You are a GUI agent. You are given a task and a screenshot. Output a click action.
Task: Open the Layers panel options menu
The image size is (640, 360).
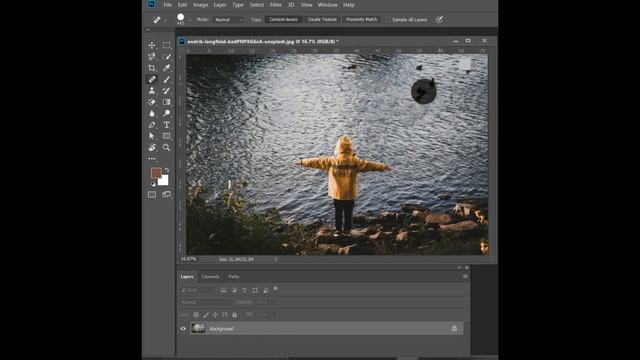tap(465, 277)
